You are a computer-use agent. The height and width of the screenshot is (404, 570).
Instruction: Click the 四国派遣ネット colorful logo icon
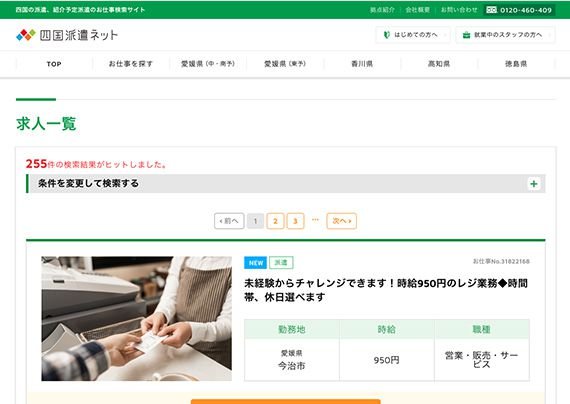click(26, 35)
